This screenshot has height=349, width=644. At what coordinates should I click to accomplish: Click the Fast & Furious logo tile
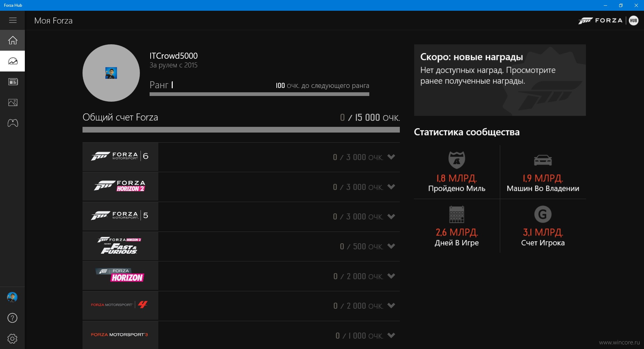(120, 246)
